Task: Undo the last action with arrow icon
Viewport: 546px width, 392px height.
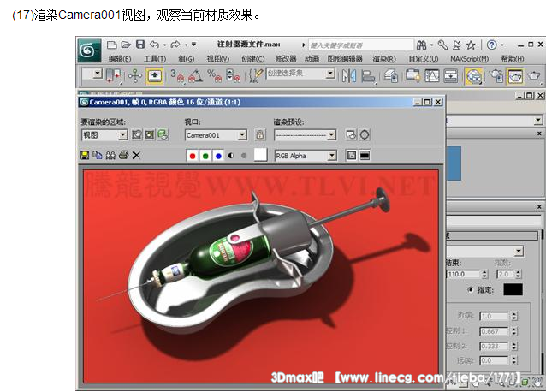Action: (x=154, y=45)
